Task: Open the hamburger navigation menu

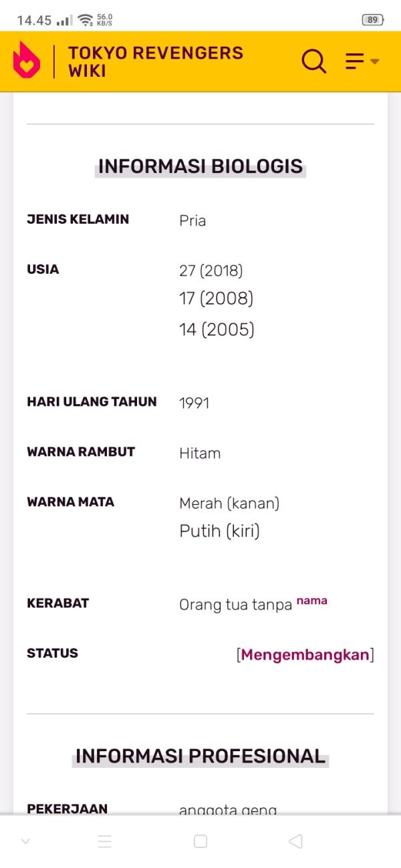Action: click(x=362, y=61)
